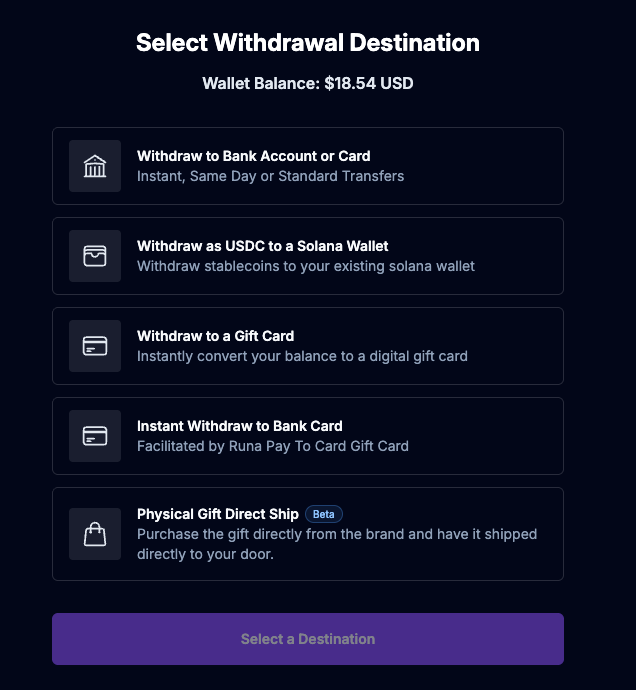636x690 pixels.
Task: Click the Solana wallet icon
Action: (x=95, y=256)
